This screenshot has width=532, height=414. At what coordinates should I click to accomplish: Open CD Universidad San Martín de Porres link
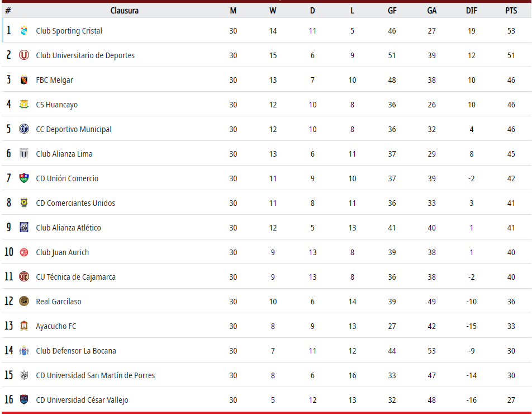(95, 375)
